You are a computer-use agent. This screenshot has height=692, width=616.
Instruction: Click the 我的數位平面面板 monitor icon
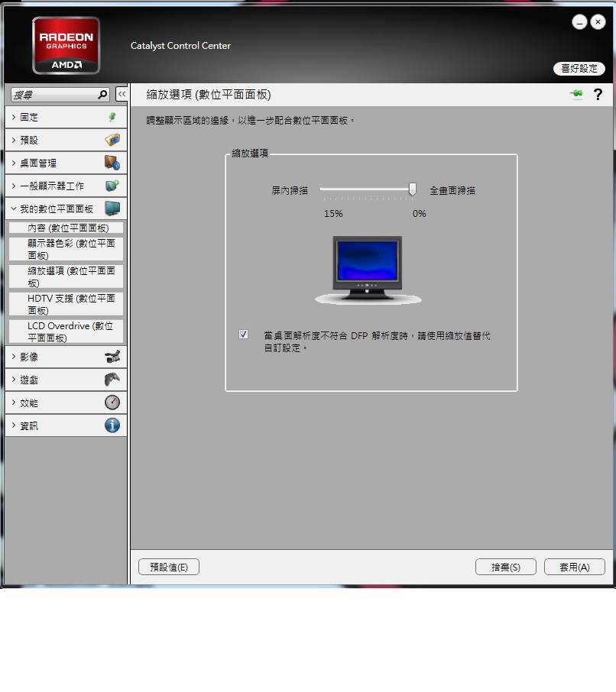tap(112, 209)
